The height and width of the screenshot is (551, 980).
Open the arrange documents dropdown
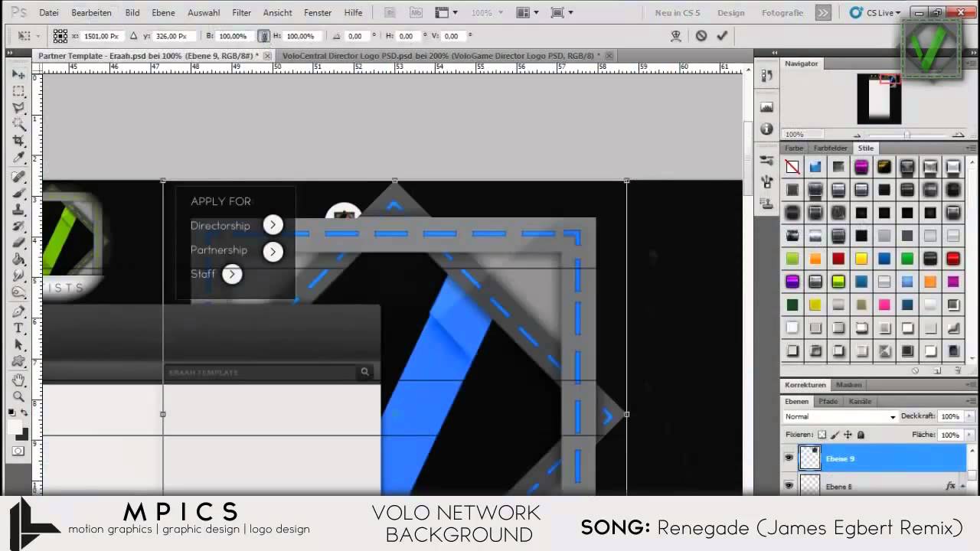click(527, 13)
